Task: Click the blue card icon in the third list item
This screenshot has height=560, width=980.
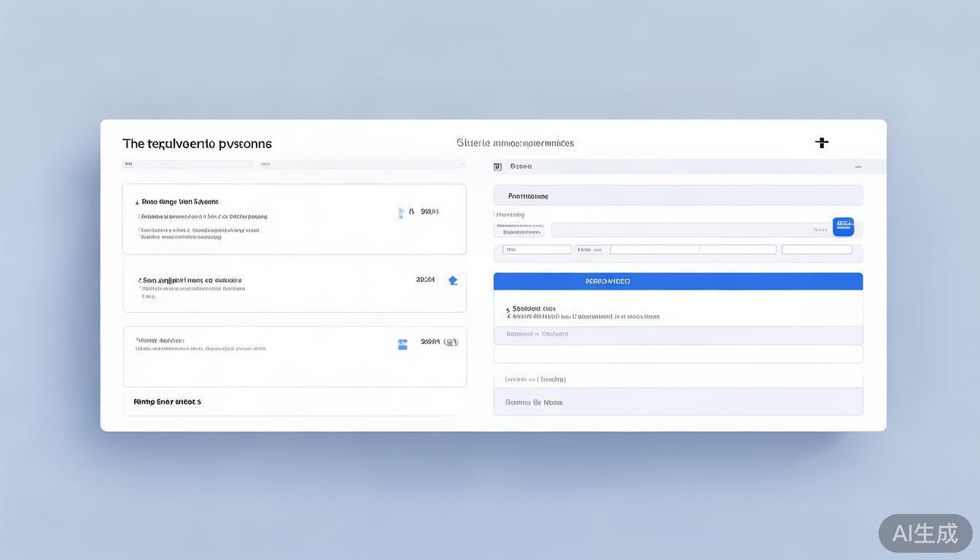Action: pyautogui.click(x=402, y=344)
